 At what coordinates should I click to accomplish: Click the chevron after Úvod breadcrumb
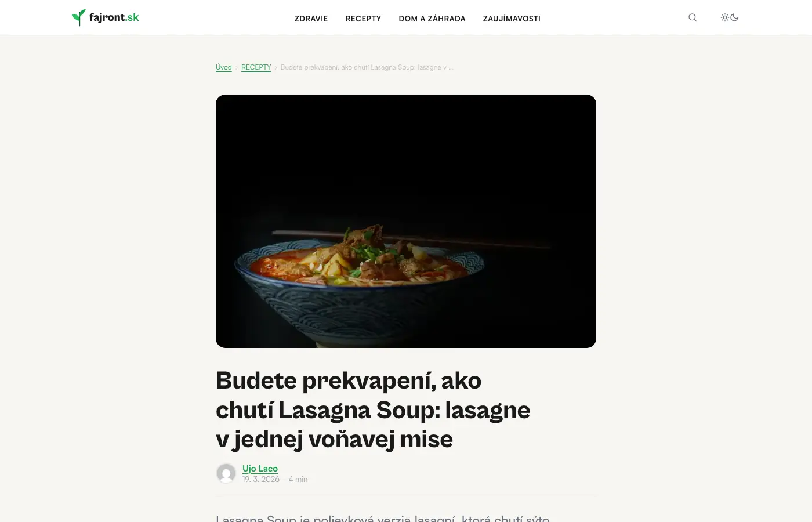[x=237, y=68]
